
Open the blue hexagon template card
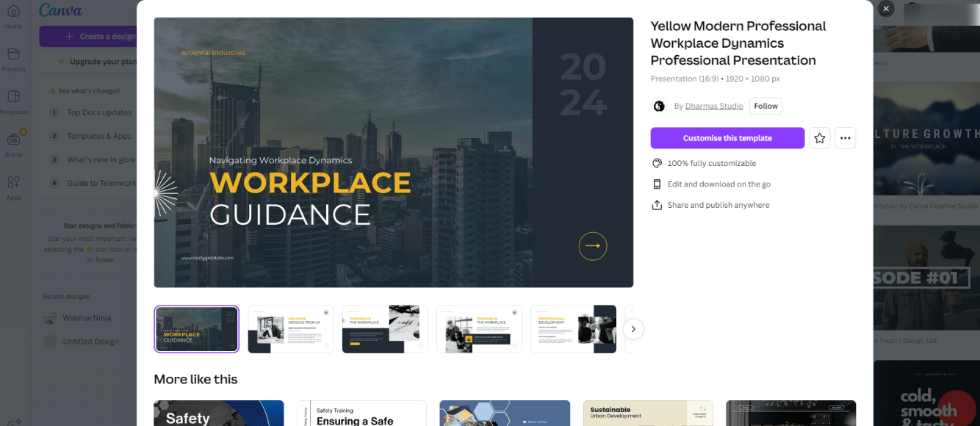click(505, 413)
